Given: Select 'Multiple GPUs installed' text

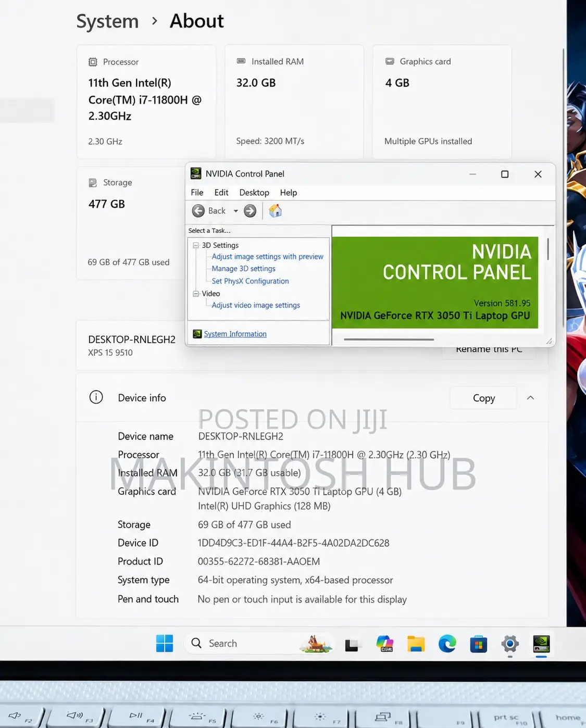Looking at the screenshot, I should coord(428,141).
